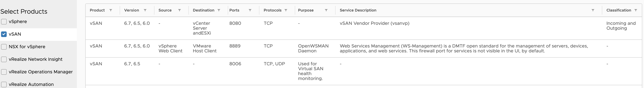Select the vSAN port 8080 row
644x88 pixels.
tap(364, 28)
